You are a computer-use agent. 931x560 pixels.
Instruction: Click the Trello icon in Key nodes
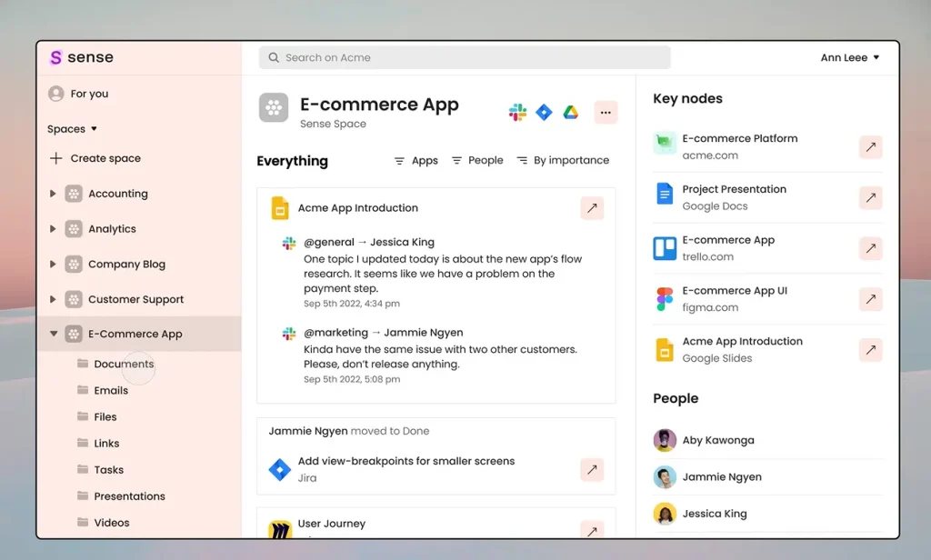point(665,248)
